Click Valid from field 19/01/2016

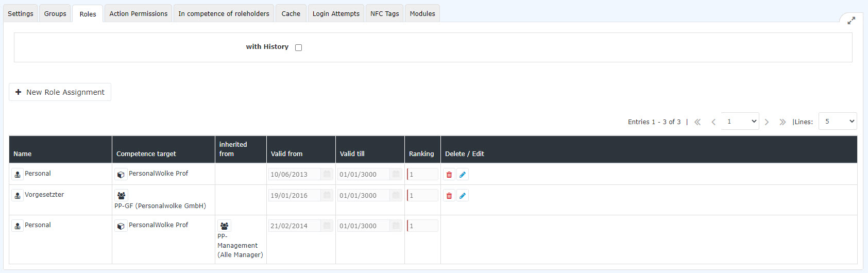295,195
